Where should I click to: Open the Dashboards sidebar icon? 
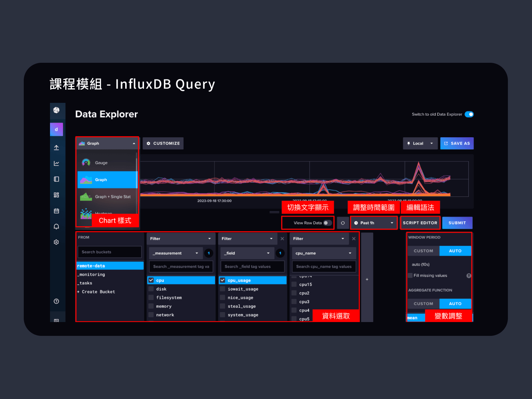[56, 195]
